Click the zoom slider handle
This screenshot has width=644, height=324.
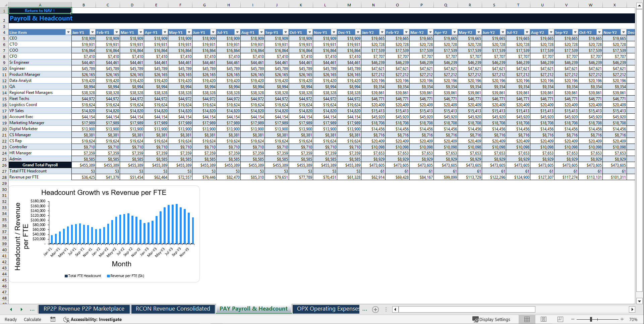point(591,319)
